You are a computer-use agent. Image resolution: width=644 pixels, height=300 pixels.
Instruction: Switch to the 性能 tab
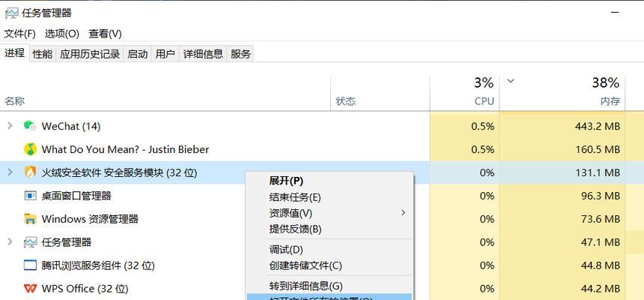[x=43, y=54]
